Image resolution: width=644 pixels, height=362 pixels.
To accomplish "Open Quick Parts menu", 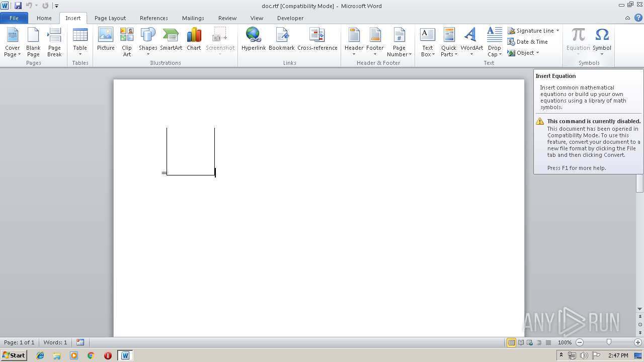I will [449, 42].
